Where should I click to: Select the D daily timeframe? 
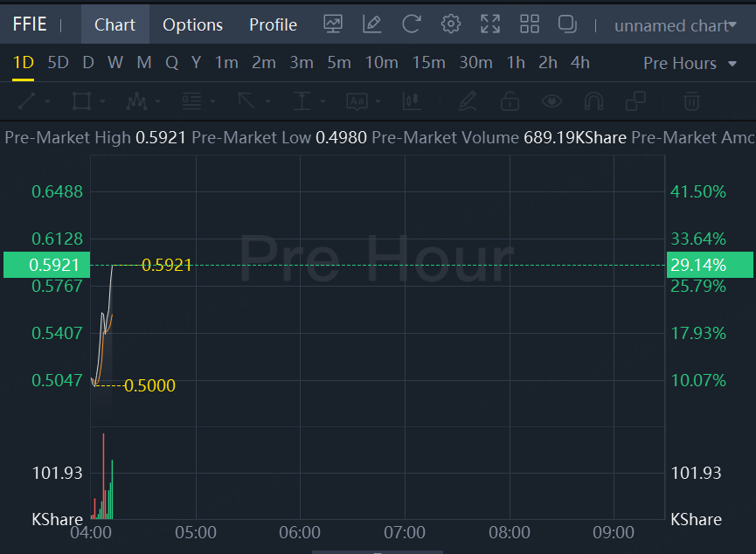(87, 63)
